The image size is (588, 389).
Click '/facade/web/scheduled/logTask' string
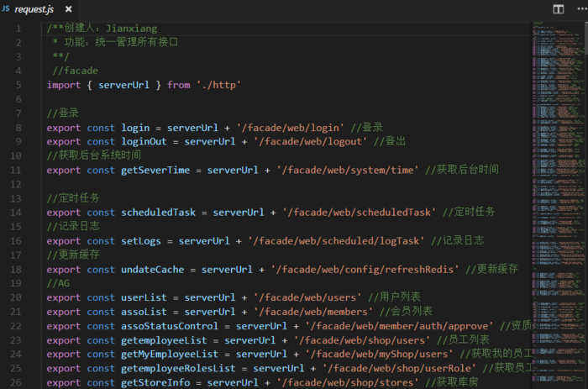336,241
